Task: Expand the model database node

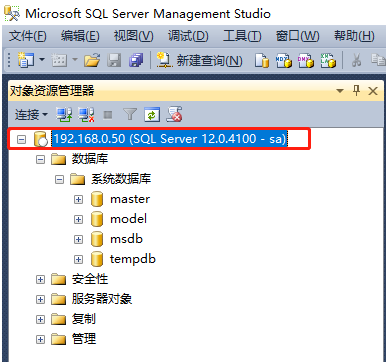Action: coord(78,219)
